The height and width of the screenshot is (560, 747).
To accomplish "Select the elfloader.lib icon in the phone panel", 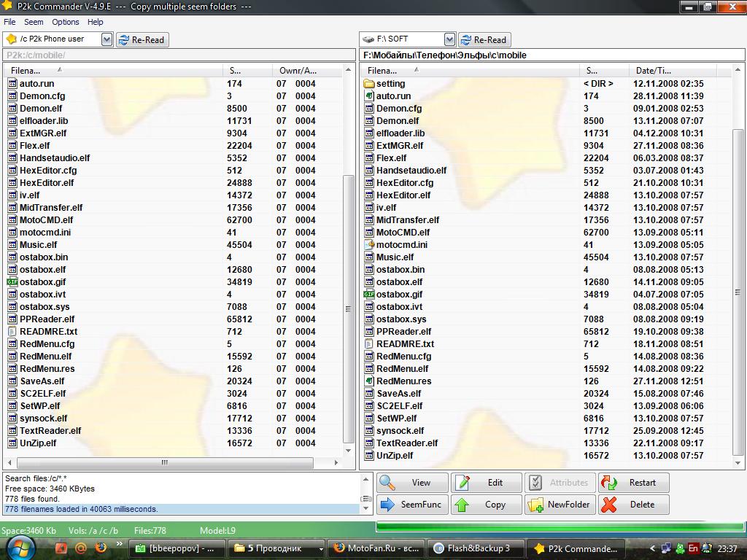I will coord(12,121).
